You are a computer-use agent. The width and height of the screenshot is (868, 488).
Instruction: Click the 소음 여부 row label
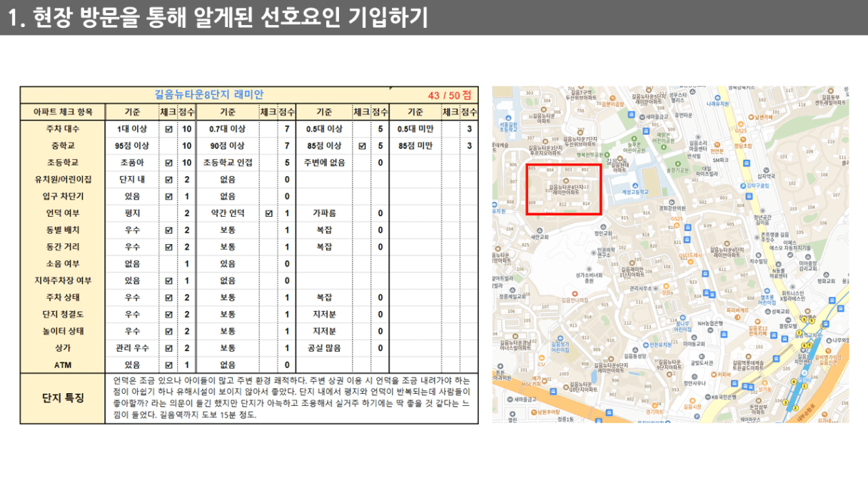[63, 264]
